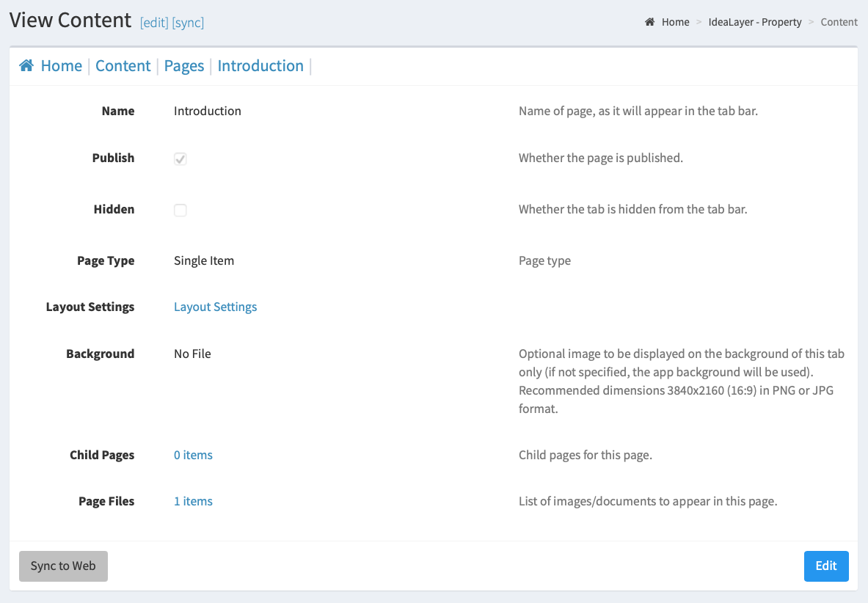The height and width of the screenshot is (603, 868).
Task: Click the help text 'Whether the page is published.'
Action: (601, 158)
